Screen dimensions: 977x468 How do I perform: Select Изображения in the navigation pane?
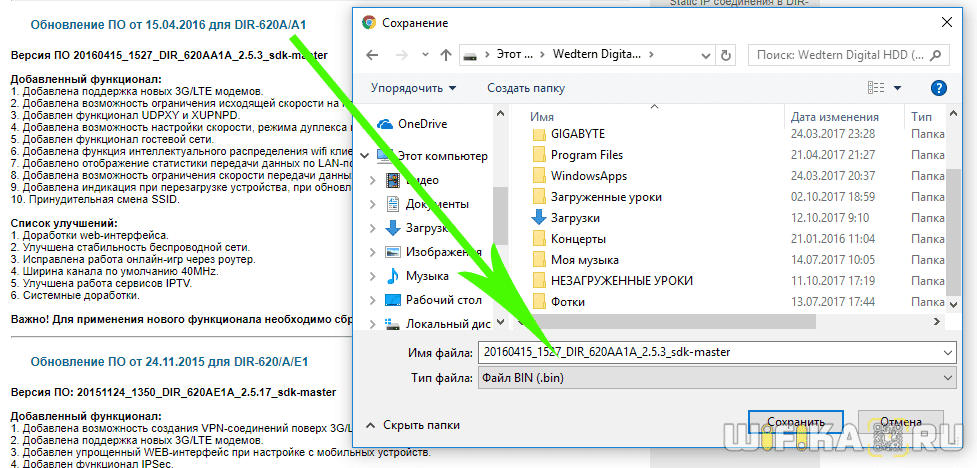tap(444, 252)
